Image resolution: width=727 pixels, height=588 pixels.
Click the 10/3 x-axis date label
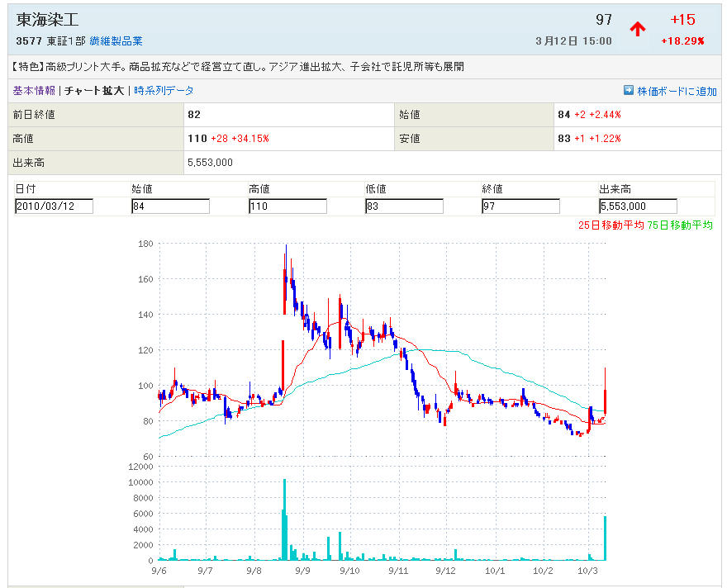pos(587,571)
